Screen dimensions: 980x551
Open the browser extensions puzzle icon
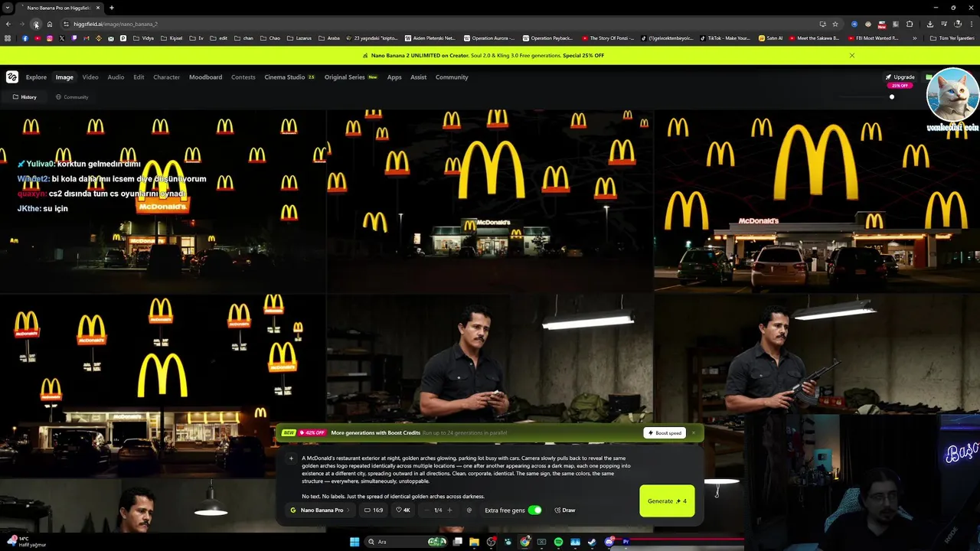point(910,24)
